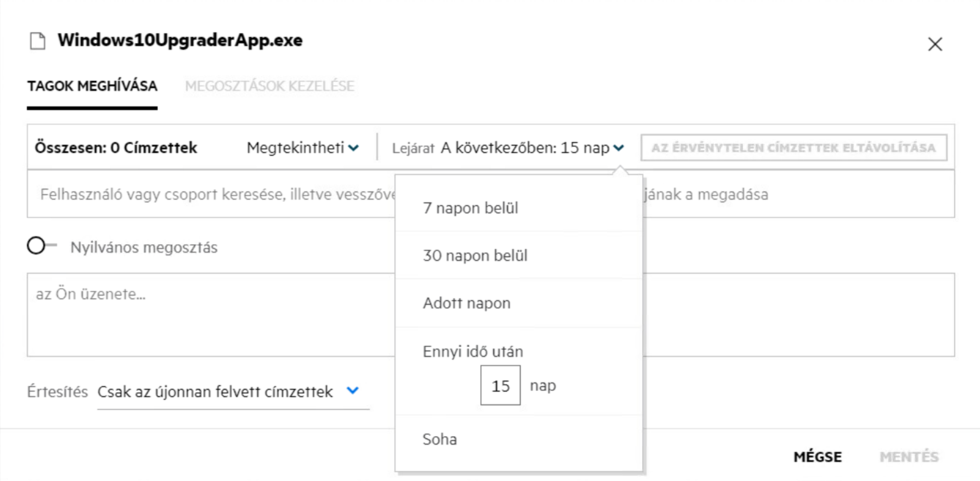Click the Összesen: 0 Címzettek label
Image resolution: width=980 pixels, height=481 pixels.
point(116,148)
